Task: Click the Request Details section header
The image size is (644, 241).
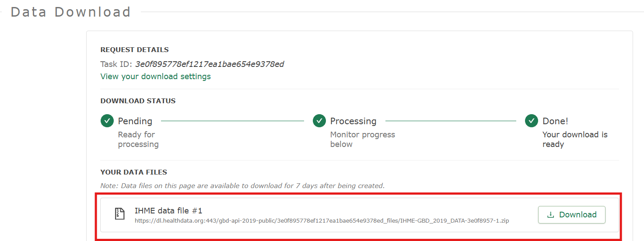Action: [x=134, y=50]
